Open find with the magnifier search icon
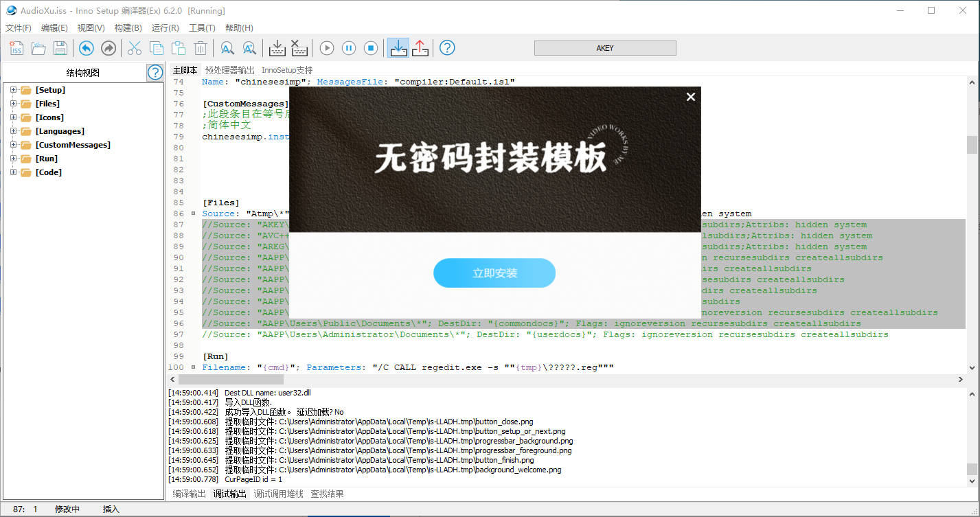This screenshot has height=517, width=980. point(227,48)
